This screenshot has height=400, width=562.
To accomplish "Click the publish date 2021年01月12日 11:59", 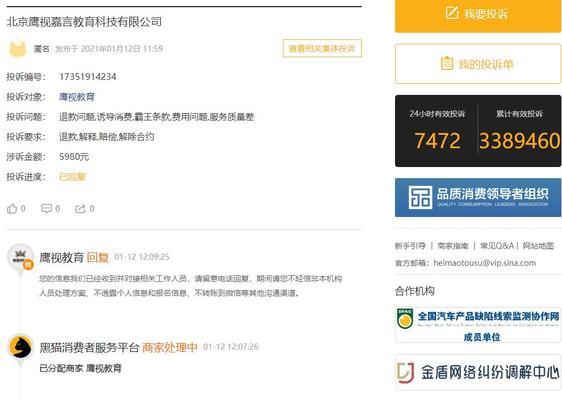I will [x=122, y=49].
